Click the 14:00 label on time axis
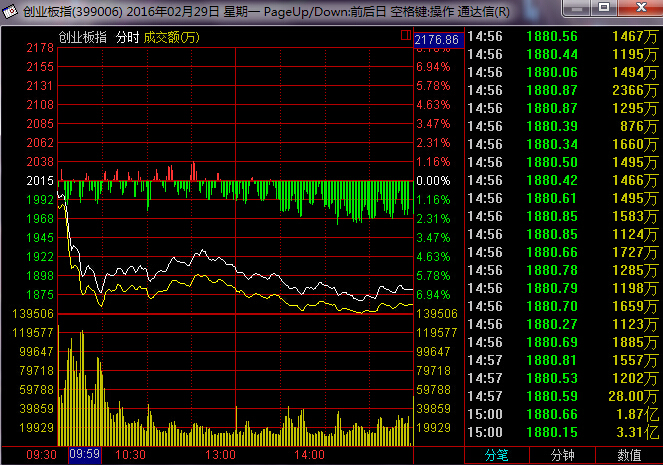663x465 pixels. coord(310,455)
